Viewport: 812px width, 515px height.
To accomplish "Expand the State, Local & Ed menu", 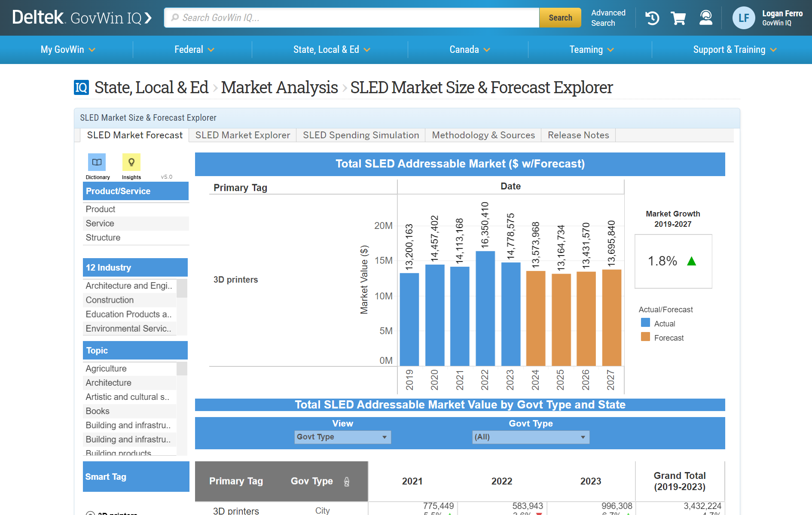I will 331,50.
